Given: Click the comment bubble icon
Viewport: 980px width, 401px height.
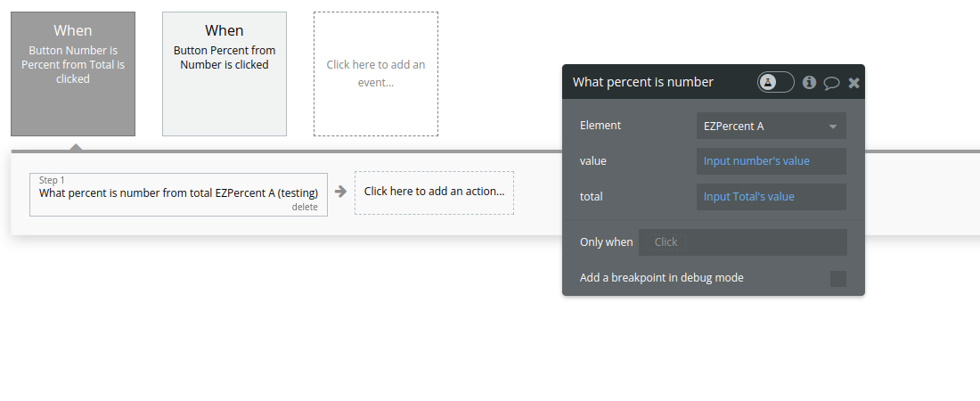Looking at the screenshot, I should click(831, 83).
